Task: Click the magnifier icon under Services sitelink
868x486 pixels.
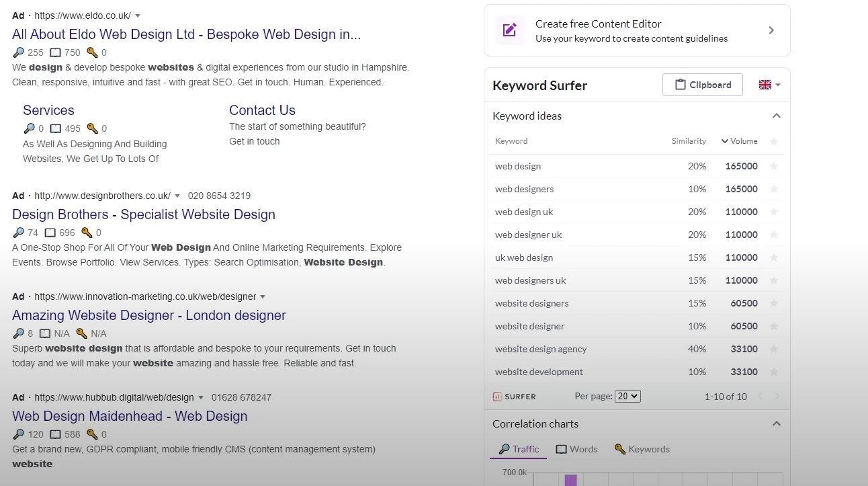Action: [x=29, y=128]
